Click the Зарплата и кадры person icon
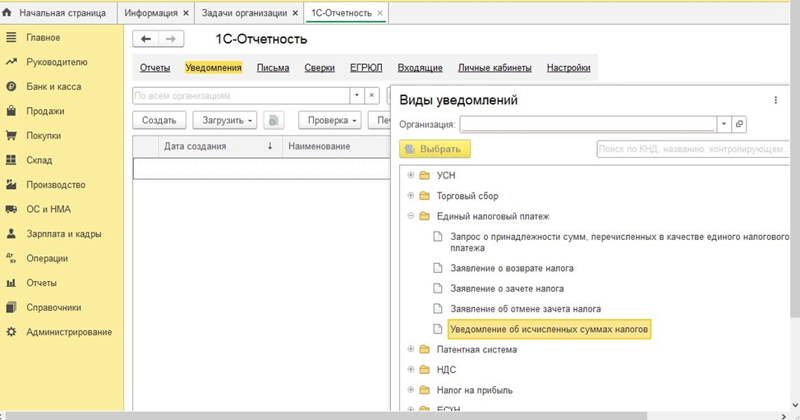The height and width of the screenshot is (420, 800). pyautogui.click(x=11, y=233)
